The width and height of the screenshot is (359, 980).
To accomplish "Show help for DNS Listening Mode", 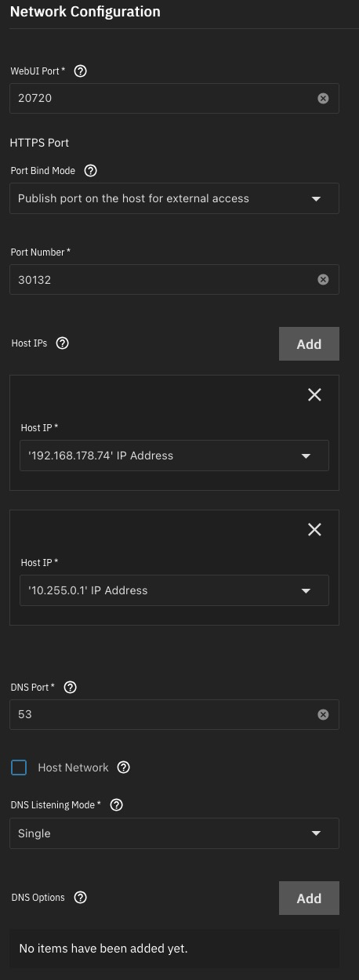I will coord(116,804).
